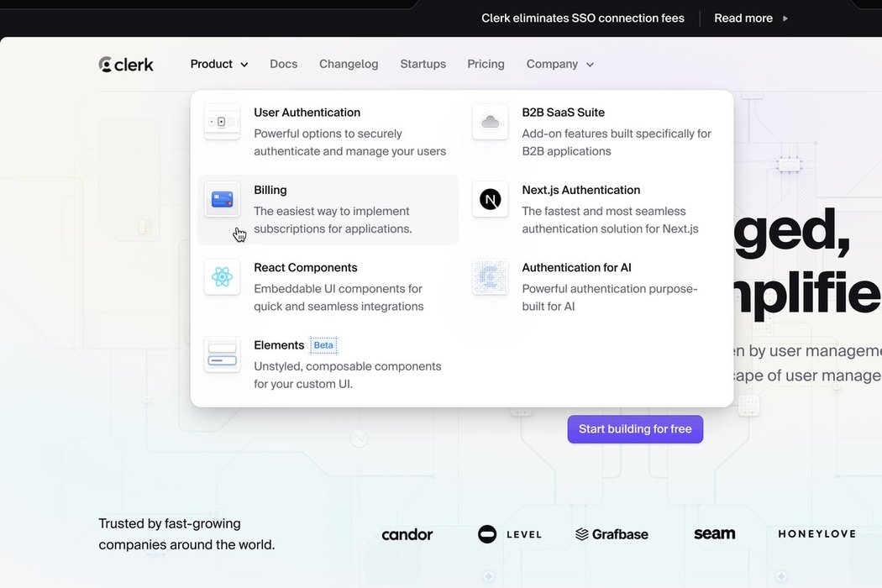882x588 pixels.
Task: Click Start building for free button
Action: coord(635,429)
